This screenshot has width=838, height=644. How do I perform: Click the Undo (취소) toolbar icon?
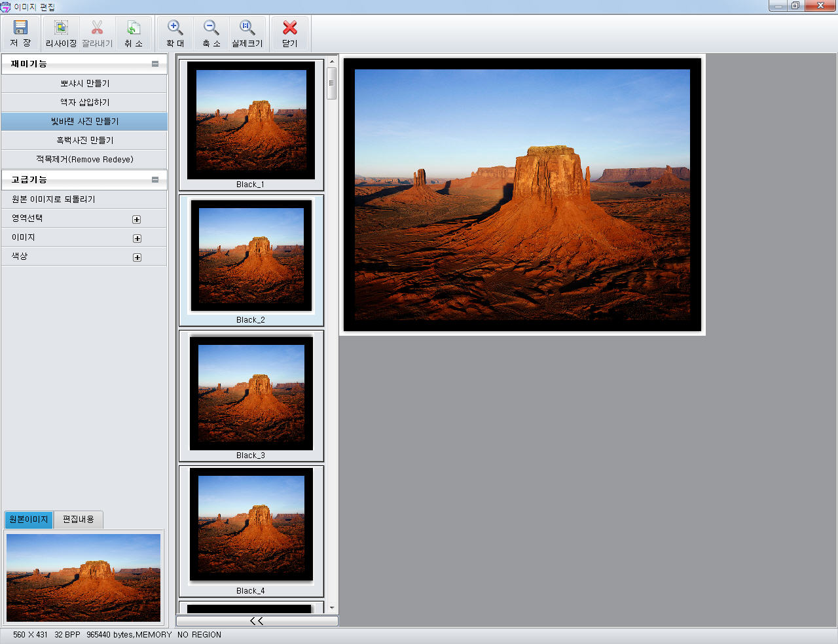134,33
